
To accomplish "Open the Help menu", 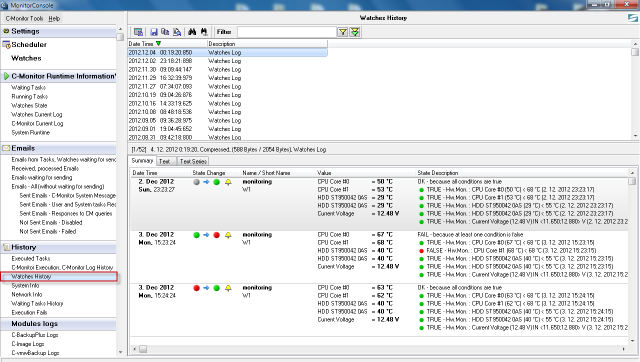I will coord(54,18).
